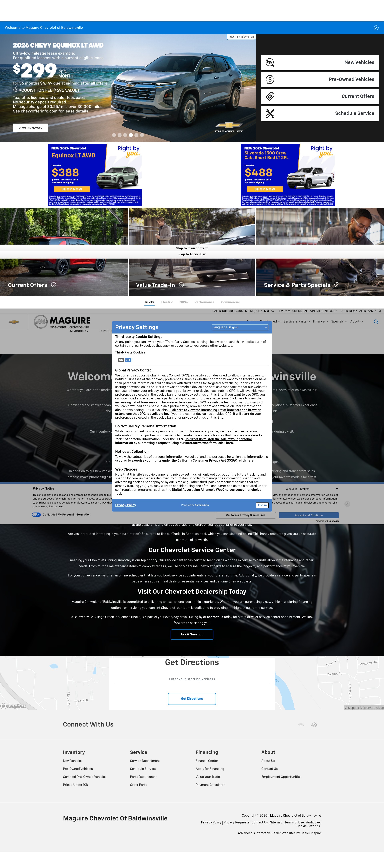
Task: Click the Get Directions button
Action: pyautogui.click(x=192, y=699)
